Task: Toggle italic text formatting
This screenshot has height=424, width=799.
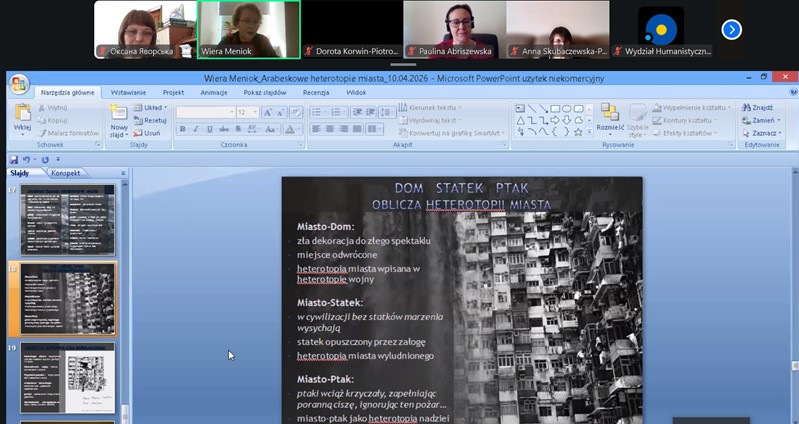Action: [196, 129]
